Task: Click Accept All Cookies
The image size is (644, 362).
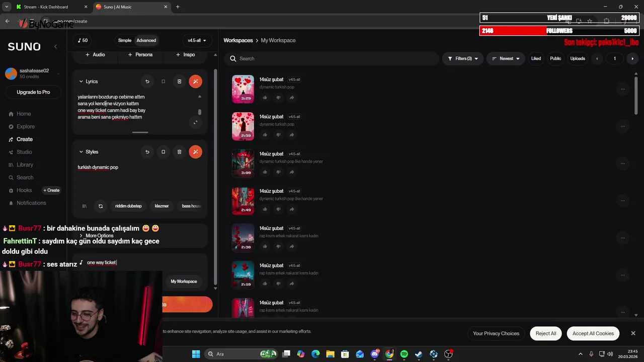Action: click(x=593, y=333)
